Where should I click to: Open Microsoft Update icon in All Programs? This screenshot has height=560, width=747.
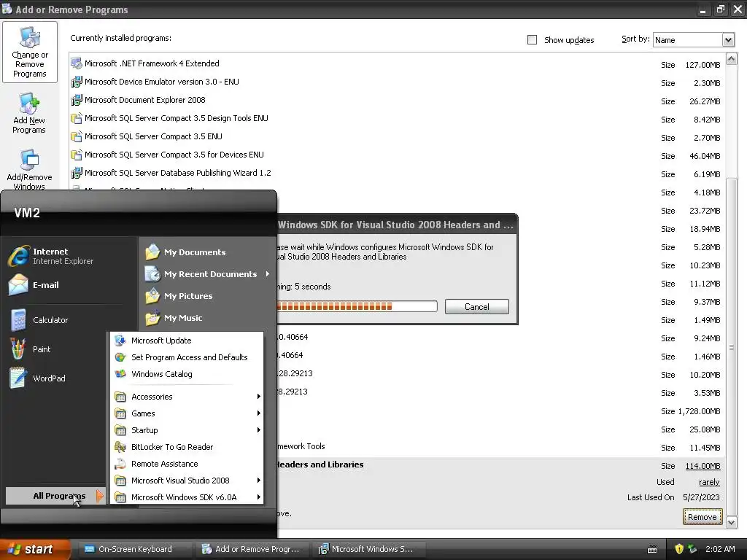(x=120, y=341)
